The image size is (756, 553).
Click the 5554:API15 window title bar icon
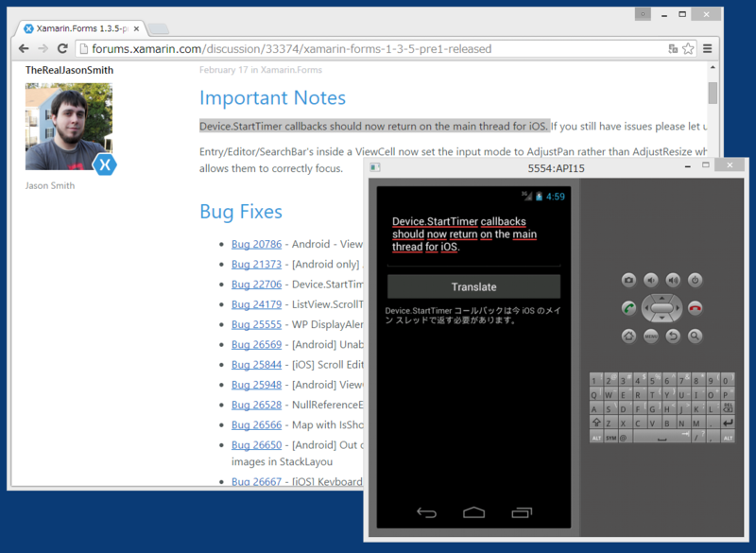click(375, 167)
